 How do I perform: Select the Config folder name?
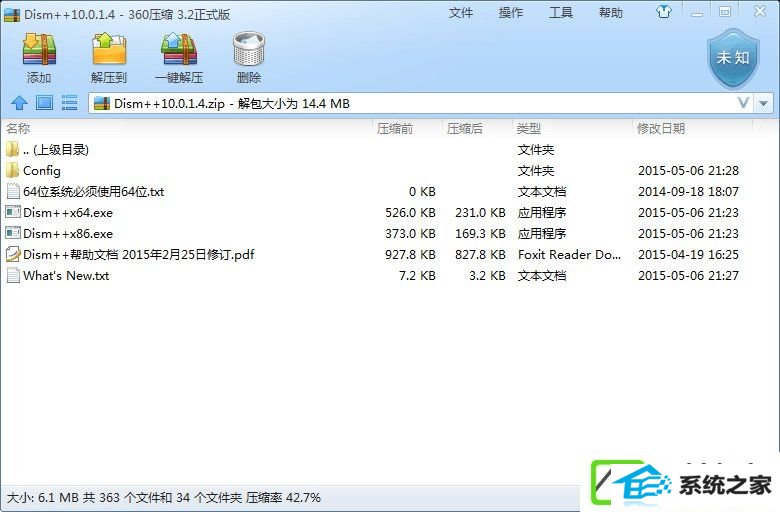42,171
